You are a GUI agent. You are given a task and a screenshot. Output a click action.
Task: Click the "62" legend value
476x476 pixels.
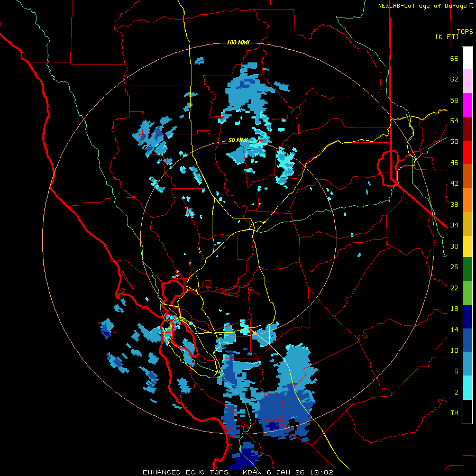(454, 79)
